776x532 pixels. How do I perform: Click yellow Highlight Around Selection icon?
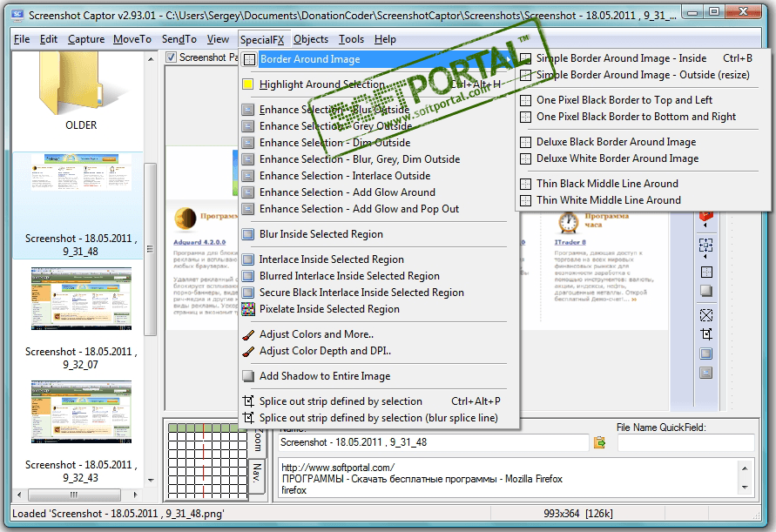click(x=248, y=84)
